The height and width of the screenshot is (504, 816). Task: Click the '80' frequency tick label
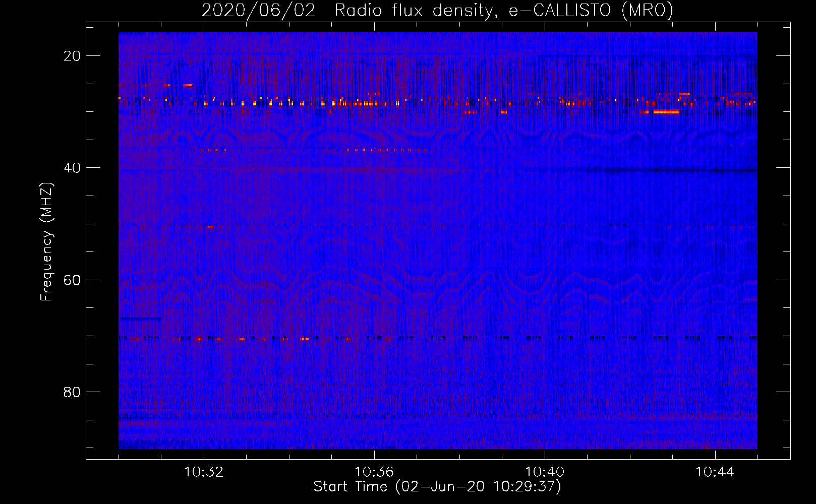(x=72, y=392)
